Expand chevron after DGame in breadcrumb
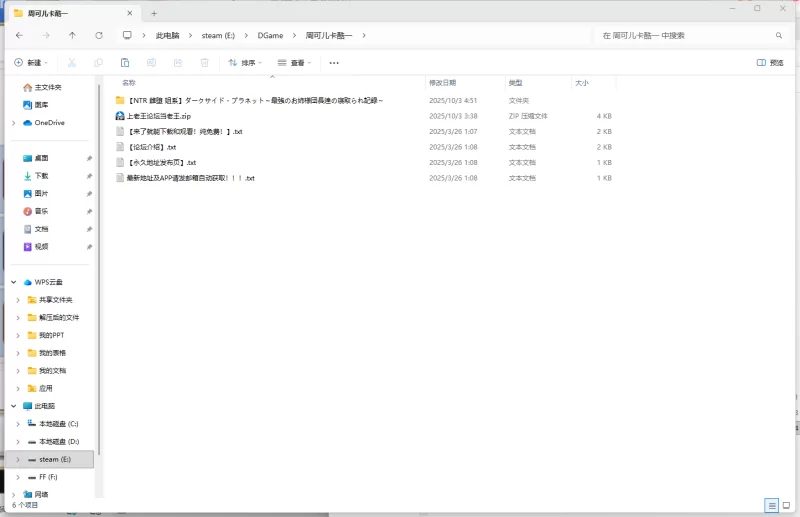The height and width of the screenshot is (517, 800). (x=294, y=35)
